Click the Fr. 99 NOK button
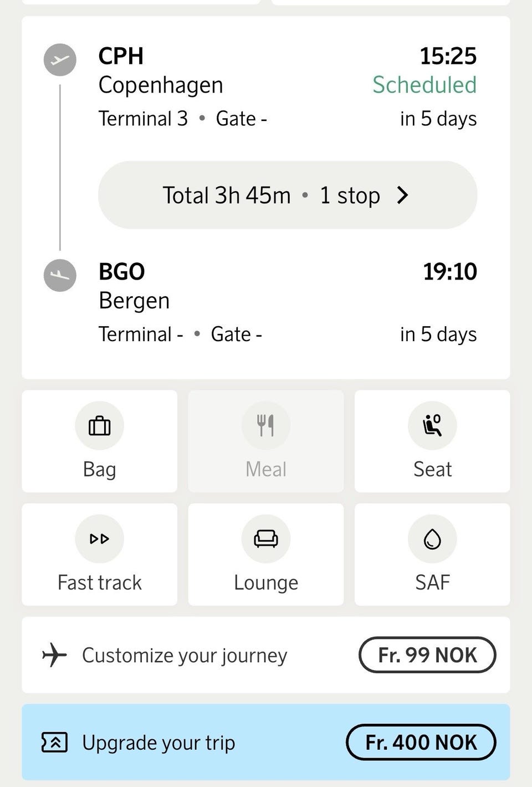This screenshot has width=532, height=787. coord(427,655)
